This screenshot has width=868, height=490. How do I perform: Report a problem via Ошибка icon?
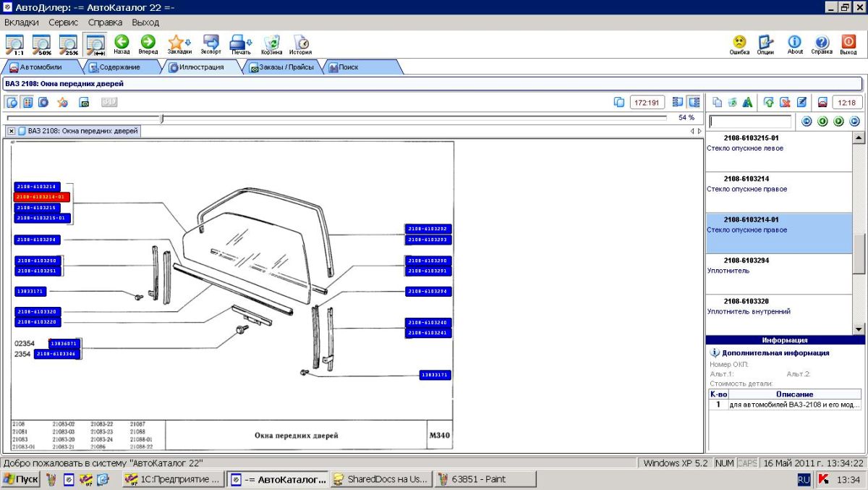pyautogui.click(x=739, y=45)
